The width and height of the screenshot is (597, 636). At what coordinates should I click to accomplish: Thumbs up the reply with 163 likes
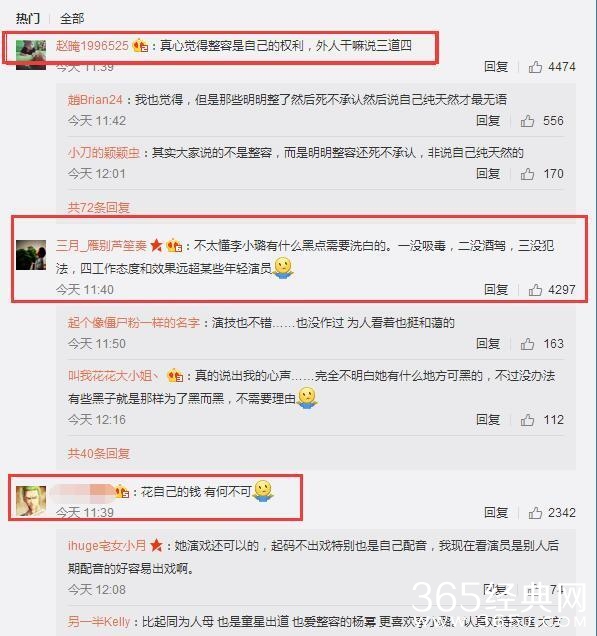click(x=527, y=344)
